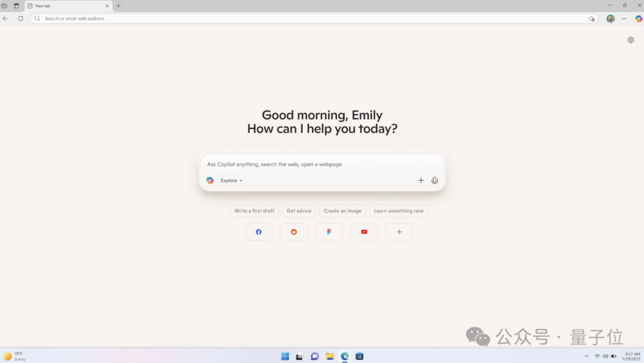
Task: Click the plus attach icon in the compose box
Action: pos(421,180)
